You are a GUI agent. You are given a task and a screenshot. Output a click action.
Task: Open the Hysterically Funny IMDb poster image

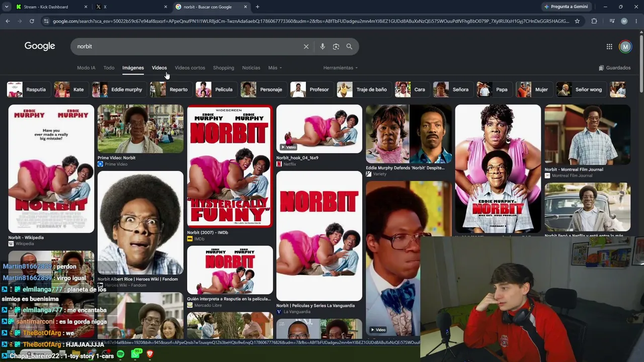[230, 166]
